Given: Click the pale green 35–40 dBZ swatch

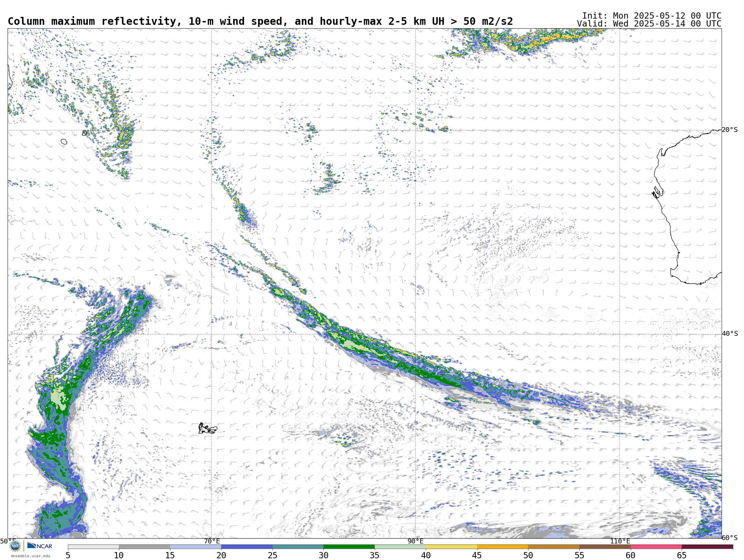Looking at the screenshot, I should 400,547.
